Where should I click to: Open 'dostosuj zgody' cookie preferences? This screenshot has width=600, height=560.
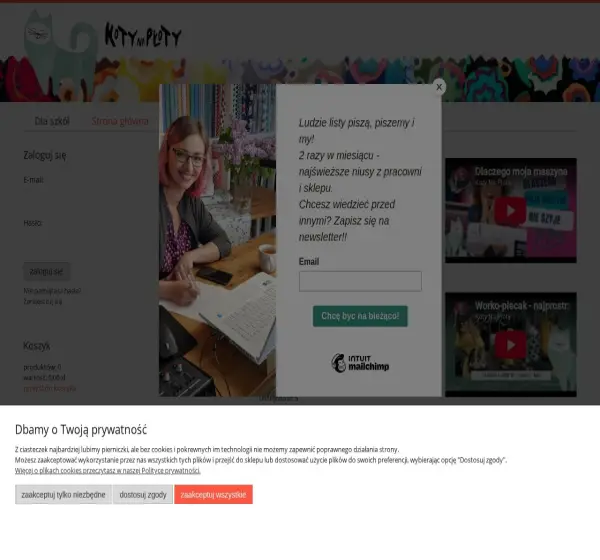143,495
